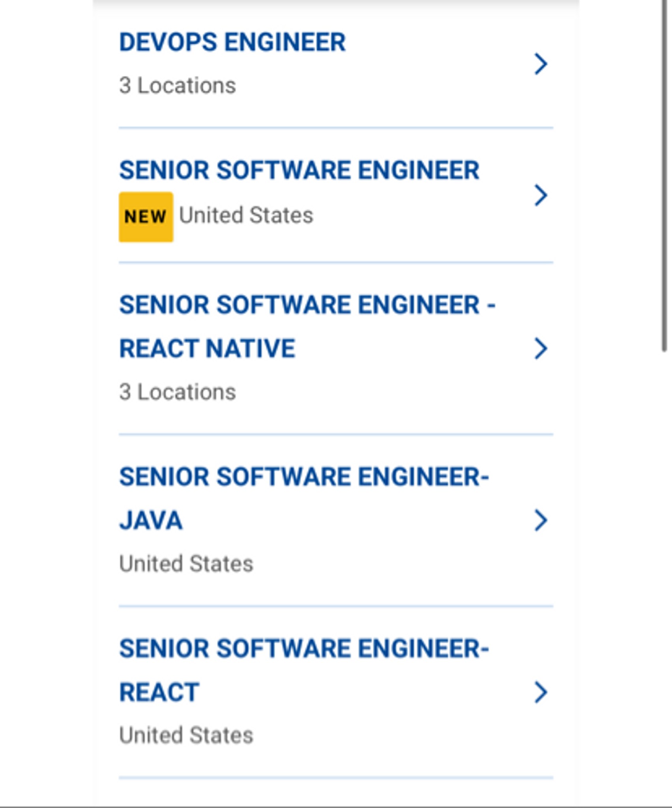The width and height of the screenshot is (672, 808).
Task: Expand the chevron beside REACT NATIVE listing
Action: click(541, 348)
